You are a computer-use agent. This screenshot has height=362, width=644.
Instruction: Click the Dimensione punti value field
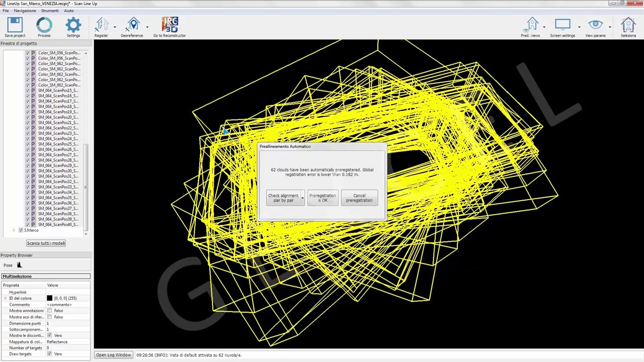pyautogui.click(x=68, y=323)
